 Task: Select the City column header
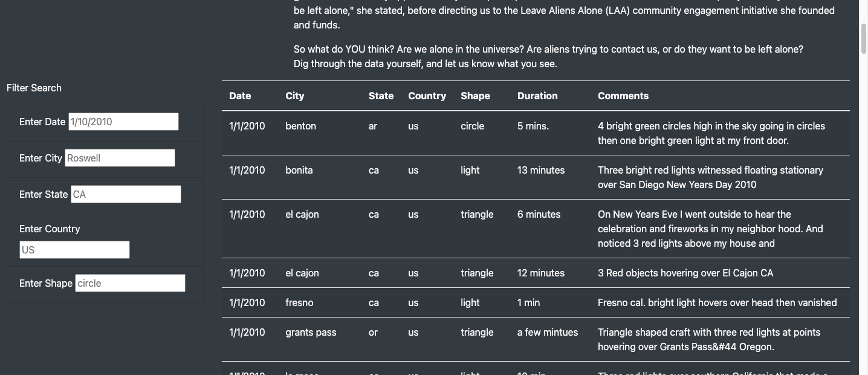click(295, 96)
